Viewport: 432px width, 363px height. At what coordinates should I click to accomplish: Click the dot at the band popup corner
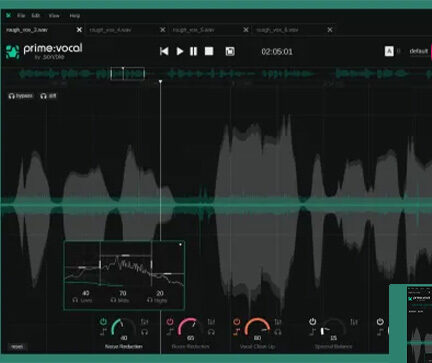pyautogui.click(x=180, y=245)
